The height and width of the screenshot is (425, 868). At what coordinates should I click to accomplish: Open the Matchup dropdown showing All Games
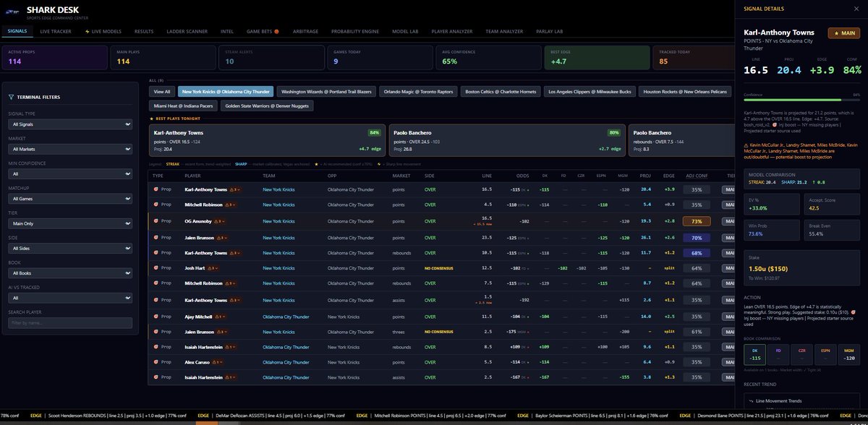point(70,198)
